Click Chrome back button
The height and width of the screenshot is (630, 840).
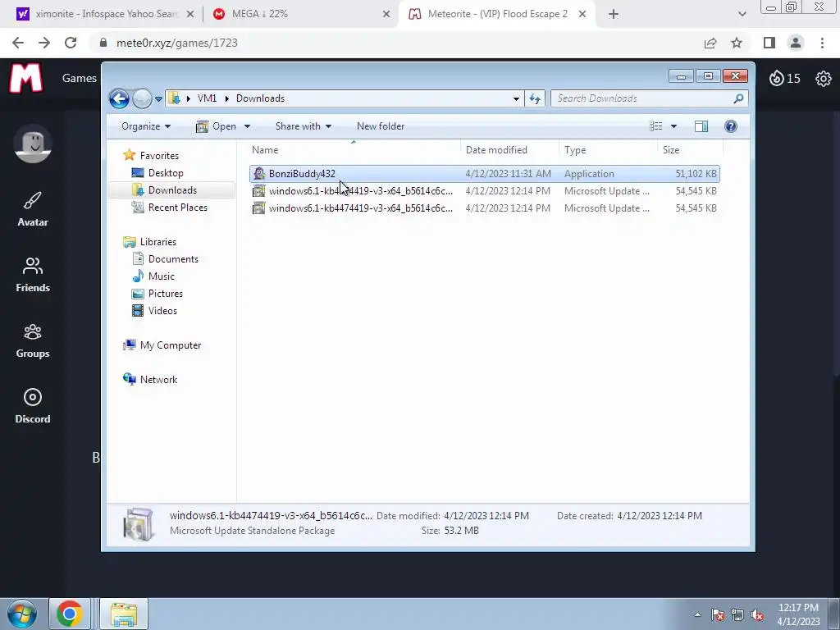(x=18, y=43)
